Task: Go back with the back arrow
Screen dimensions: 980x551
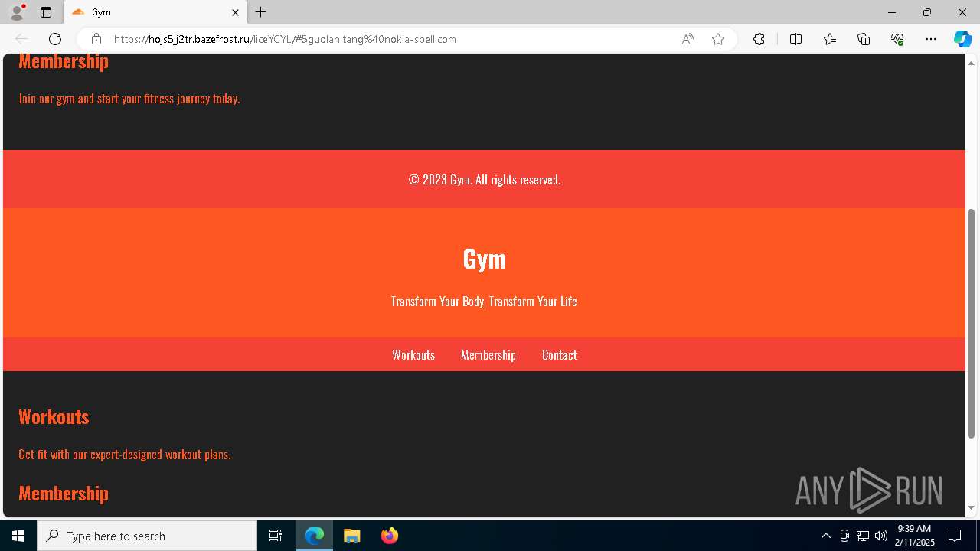Action: click(21, 39)
